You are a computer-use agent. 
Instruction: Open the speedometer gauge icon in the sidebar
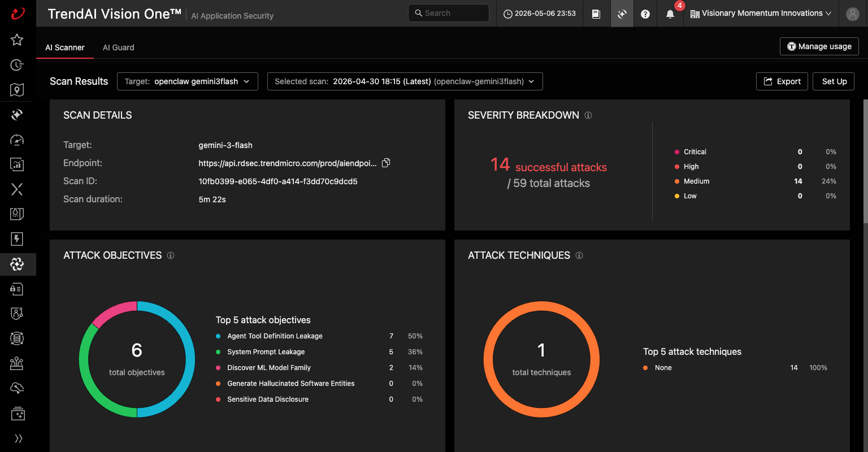click(17, 140)
